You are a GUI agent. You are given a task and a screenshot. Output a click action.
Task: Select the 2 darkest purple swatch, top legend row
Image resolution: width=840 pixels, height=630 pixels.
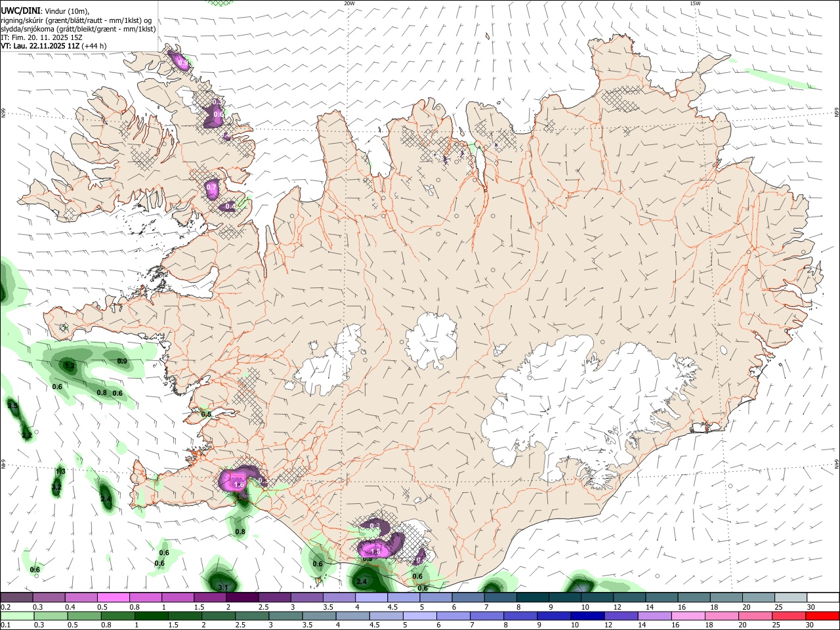pos(242,598)
